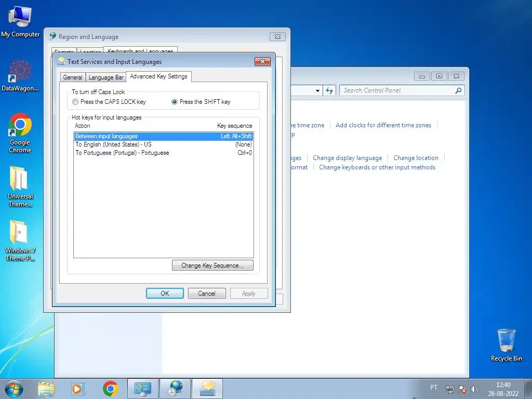Open Add clocks for different time zones
The height and width of the screenshot is (399, 532).
click(x=383, y=125)
